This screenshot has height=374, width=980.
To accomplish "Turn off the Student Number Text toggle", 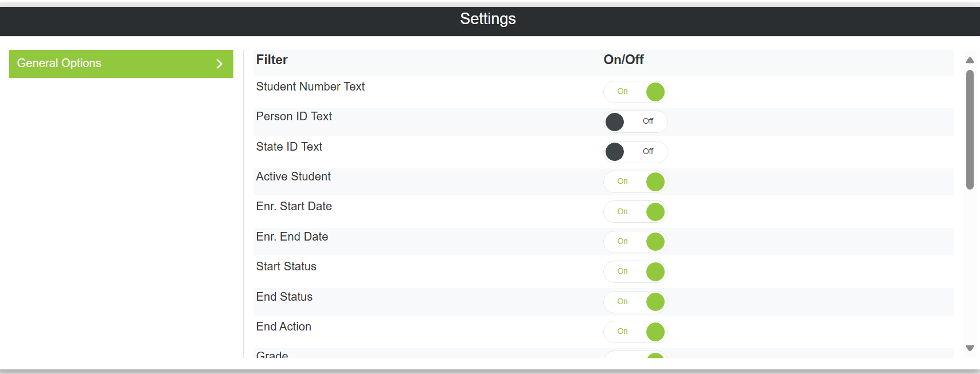I will (635, 92).
